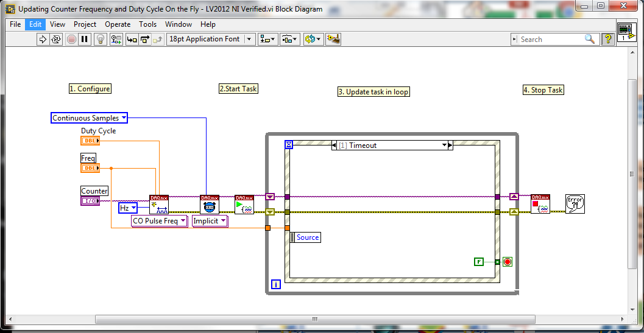Open the Implicit polymorphic selector
644x333 pixels.
pos(210,221)
